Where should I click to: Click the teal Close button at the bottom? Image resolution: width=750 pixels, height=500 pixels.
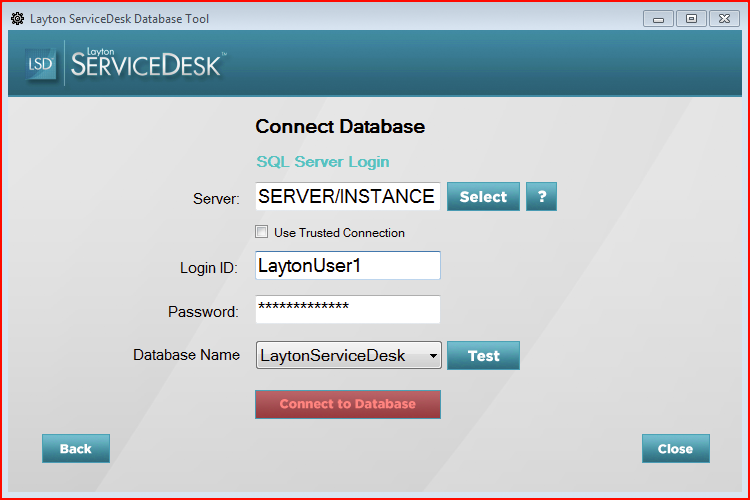(676, 449)
